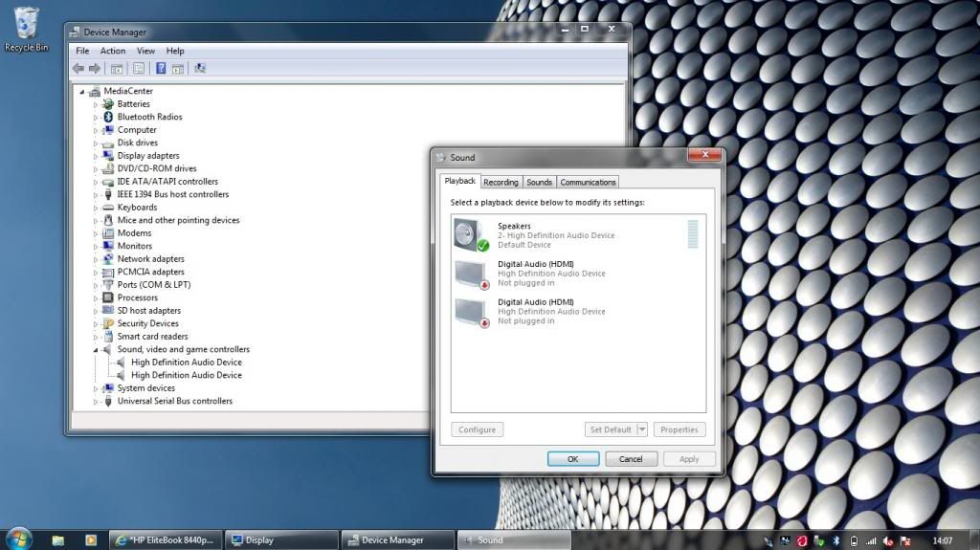
Task: Switch to the Recording tab
Action: [x=501, y=182]
